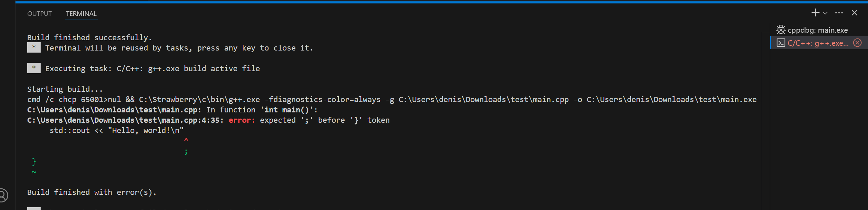Click the red error status icon on g++ task
Screen dimensions: 868x210
tap(857, 43)
